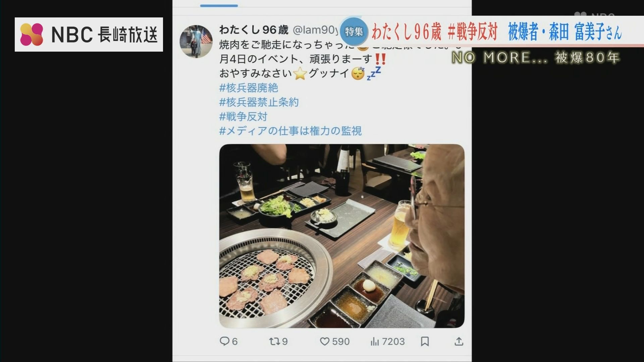The image size is (644, 362).
Task: Click the わたくし96歳 display name
Action: (254, 30)
